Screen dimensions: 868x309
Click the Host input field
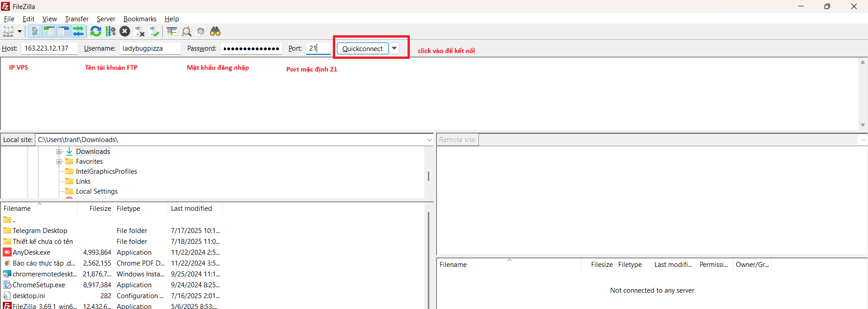click(x=49, y=48)
